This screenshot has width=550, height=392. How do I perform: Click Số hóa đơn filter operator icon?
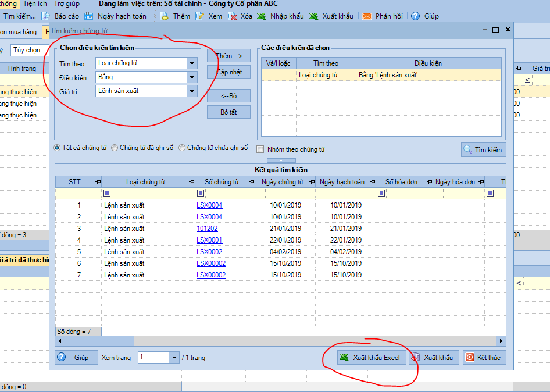point(381,193)
